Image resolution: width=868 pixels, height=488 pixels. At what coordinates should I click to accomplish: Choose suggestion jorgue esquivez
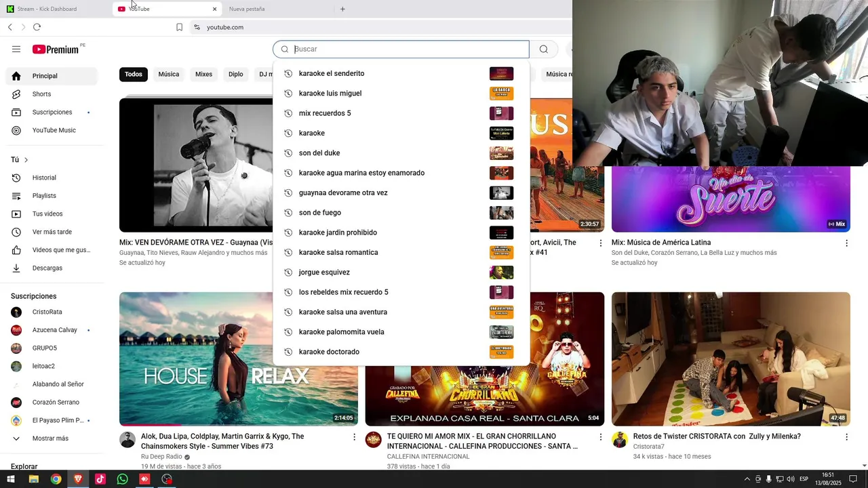pos(401,272)
